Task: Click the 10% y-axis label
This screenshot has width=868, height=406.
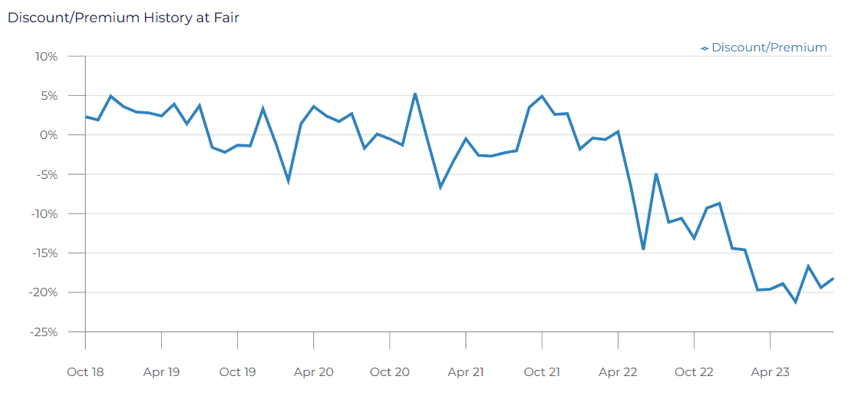Action: (x=47, y=57)
